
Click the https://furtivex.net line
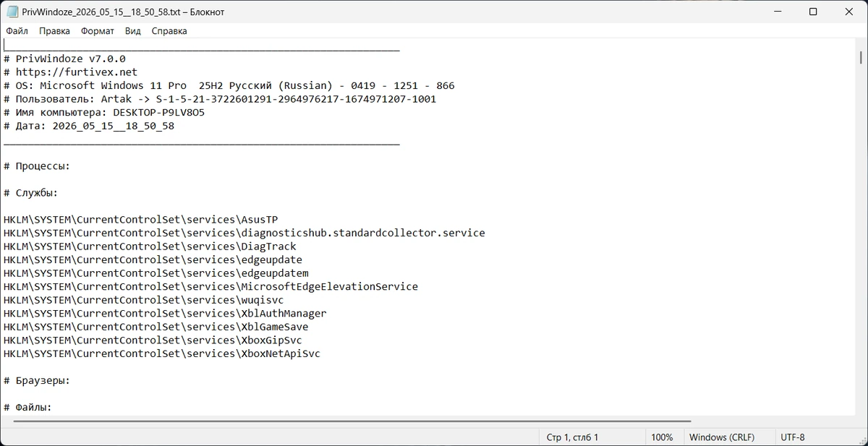point(70,72)
